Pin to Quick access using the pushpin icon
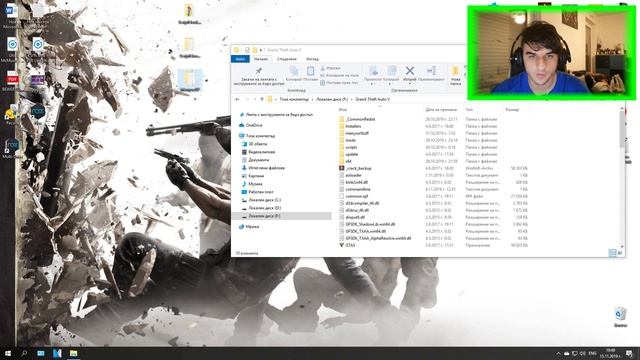640x360 pixels. tap(258, 71)
